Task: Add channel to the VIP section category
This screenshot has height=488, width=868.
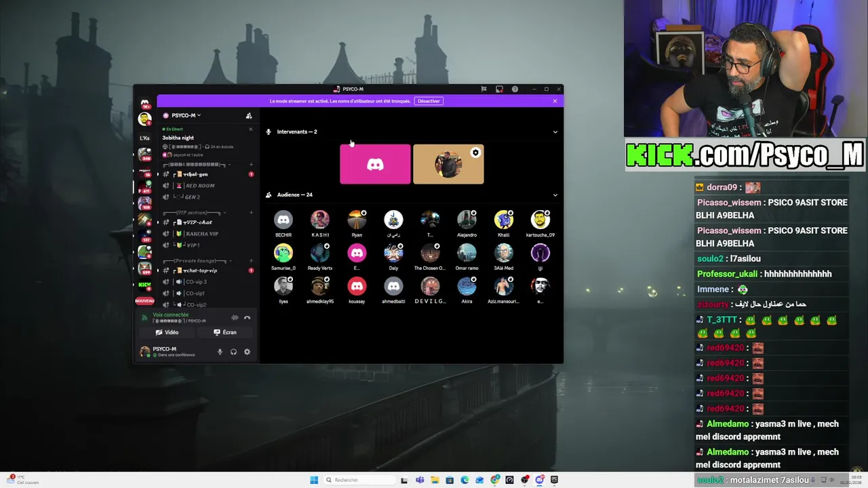Action: (251, 212)
